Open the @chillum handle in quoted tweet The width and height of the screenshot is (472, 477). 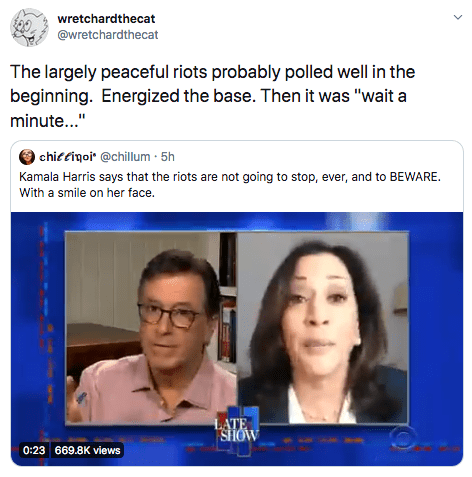point(125,157)
